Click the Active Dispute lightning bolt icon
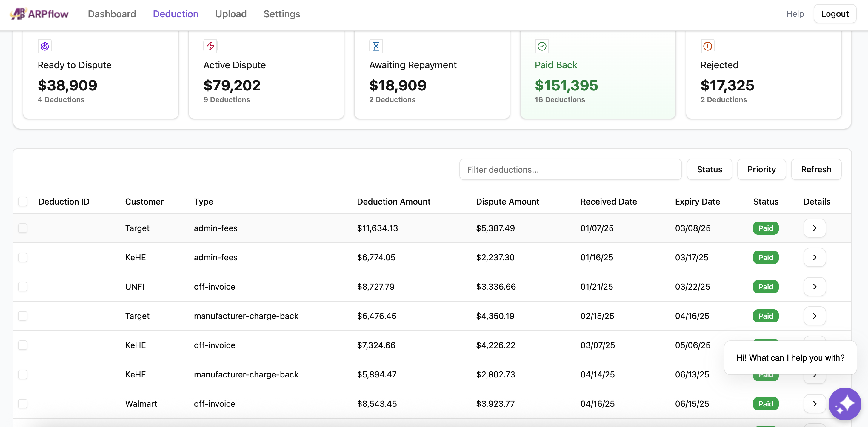The height and width of the screenshot is (427, 868). (210, 46)
